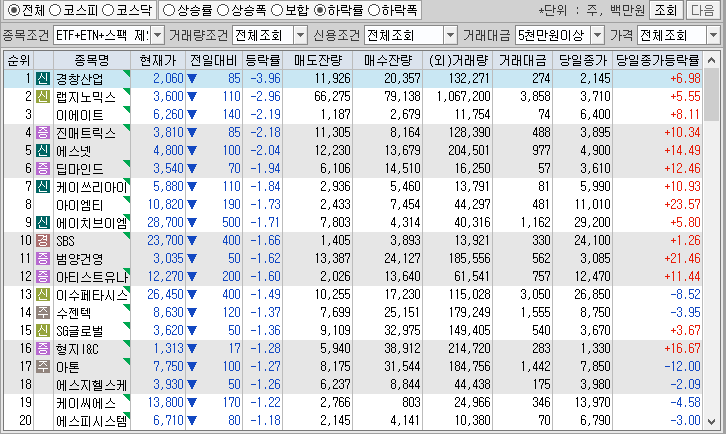Choose the 상승률 radio option
This screenshot has width=726, height=434.
click(x=169, y=10)
